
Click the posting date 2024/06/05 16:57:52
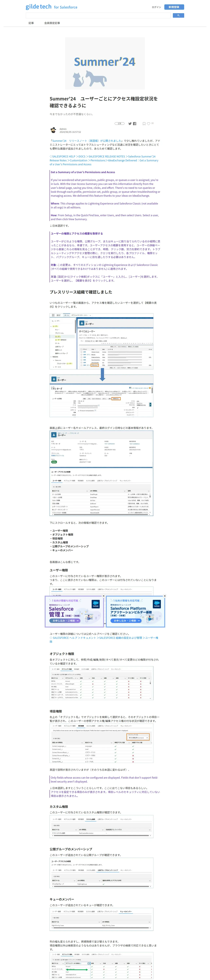point(70,132)
